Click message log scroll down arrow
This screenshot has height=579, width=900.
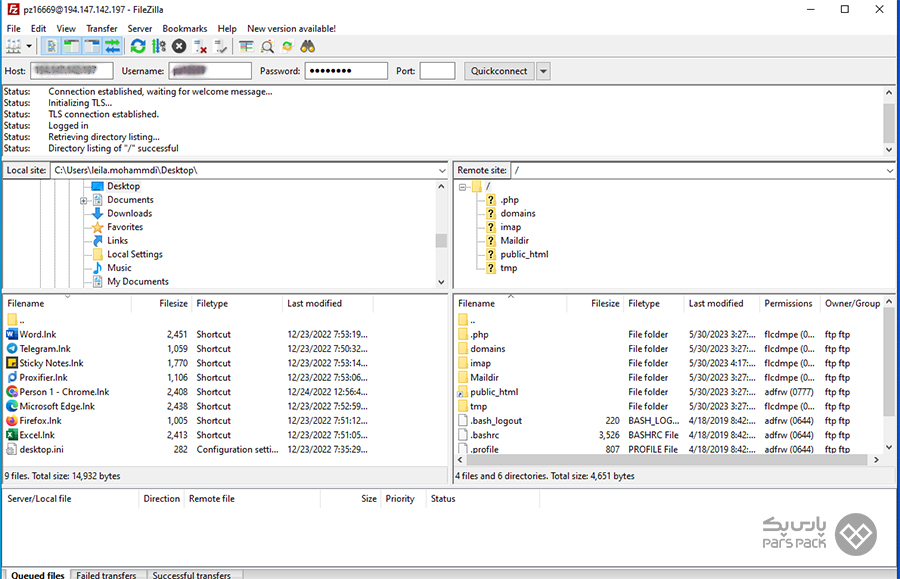(889, 149)
